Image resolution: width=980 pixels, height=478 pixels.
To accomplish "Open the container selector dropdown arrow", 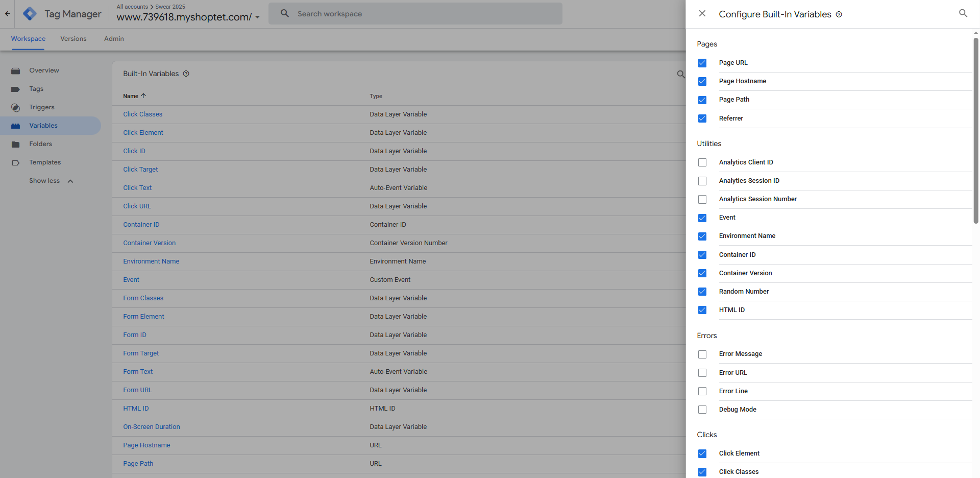I will (x=258, y=17).
